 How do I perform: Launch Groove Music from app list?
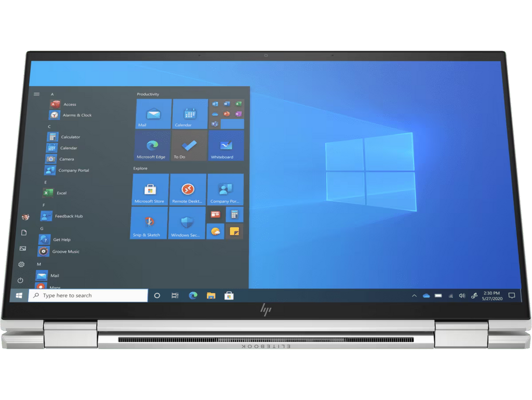pos(58,251)
